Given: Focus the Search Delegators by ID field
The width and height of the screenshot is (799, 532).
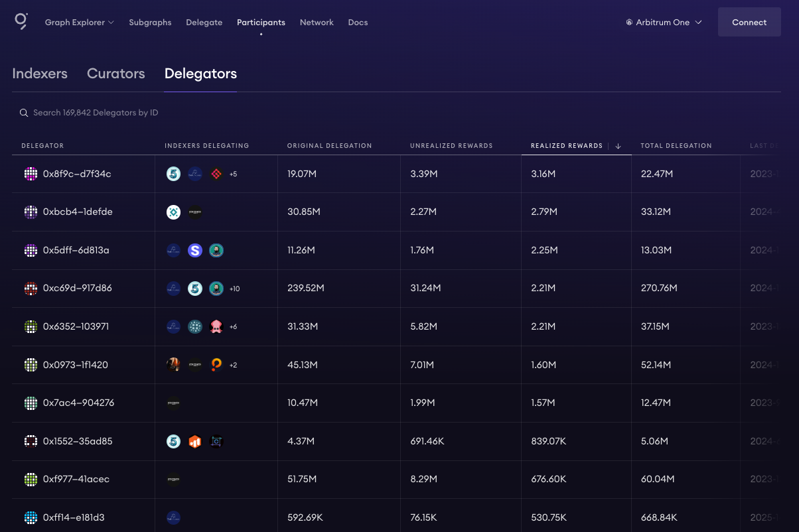Looking at the screenshot, I should (96, 113).
